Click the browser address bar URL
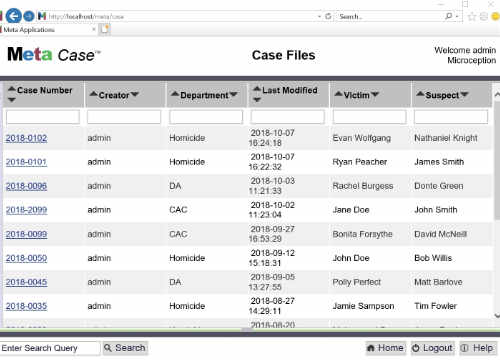 coord(86,16)
